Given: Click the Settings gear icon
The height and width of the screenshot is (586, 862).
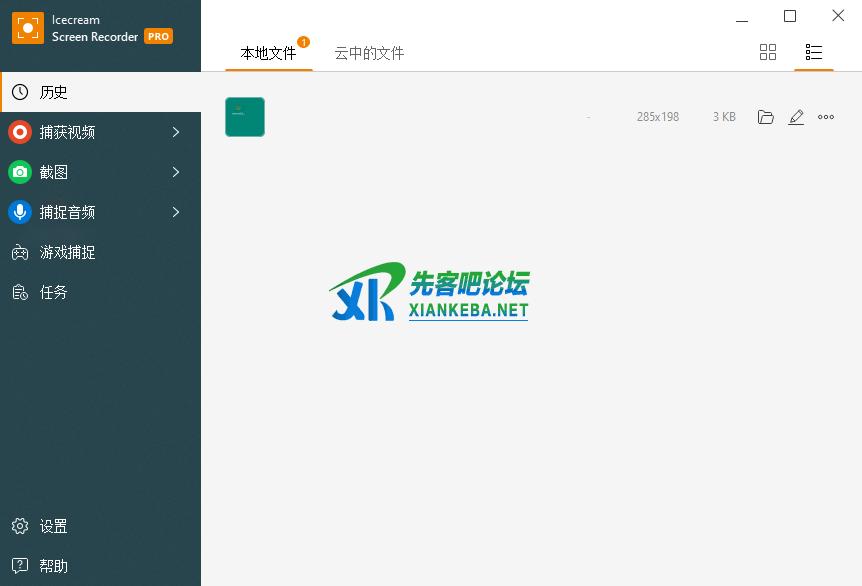Looking at the screenshot, I should [20, 526].
